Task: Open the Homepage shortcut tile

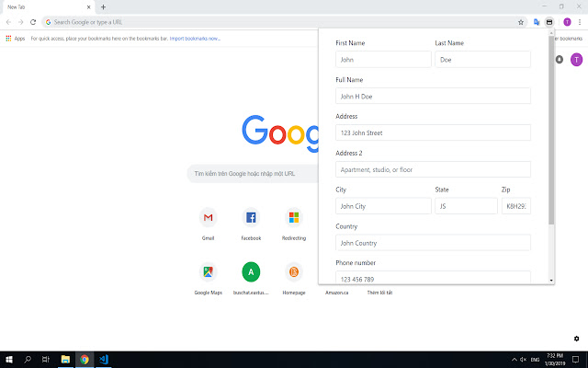Action: point(294,279)
